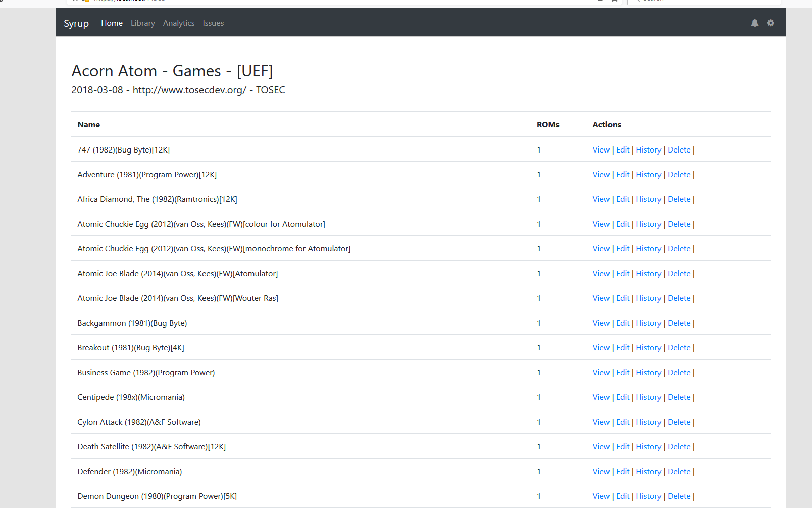Image resolution: width=812 pixels, height=508 pixels.
Task: Click the subtitle with tosecdev.org URL
Action: (178, 90)
